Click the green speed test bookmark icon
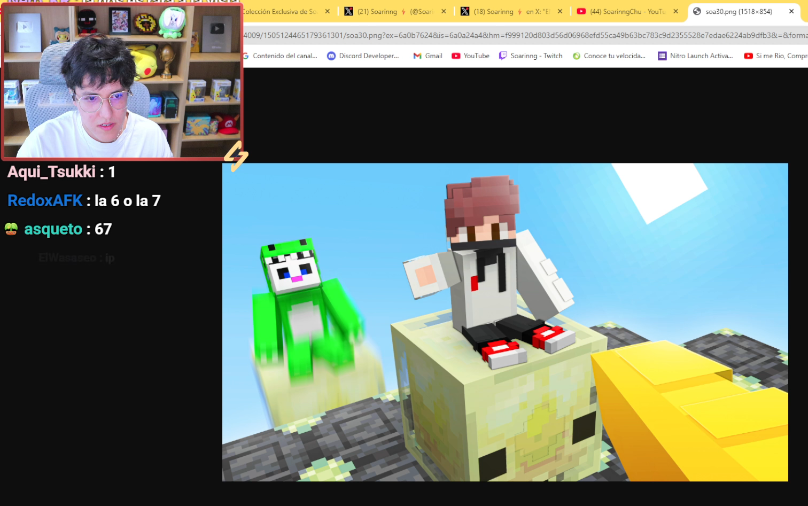This screenshot has width=808, height=506. pos(577,56)
